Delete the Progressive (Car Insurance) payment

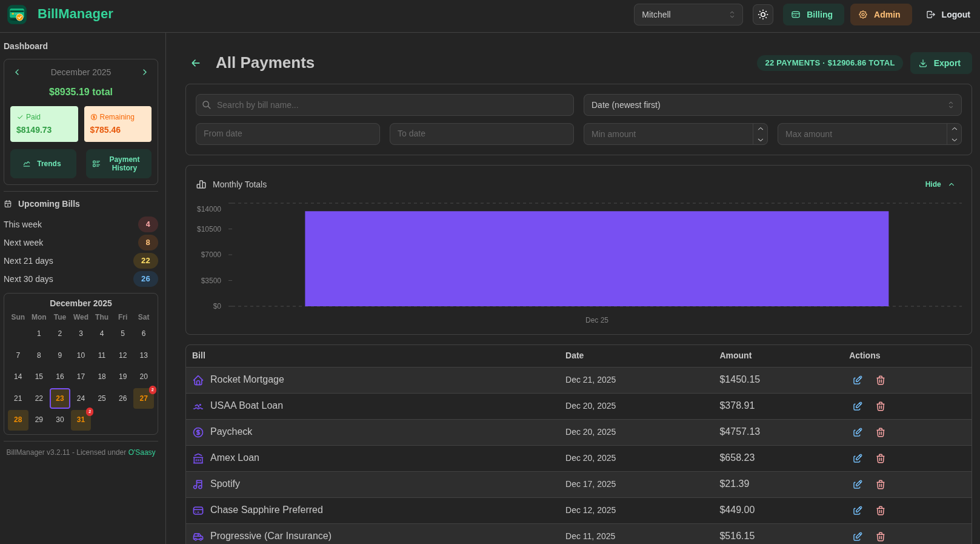[x=881, y=537]
